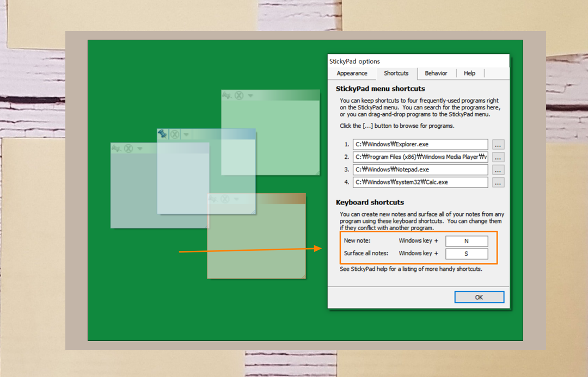Browse for program next to Windows Media Player path
The width and height of the screenshot is (588, 377).
(498, 157)
